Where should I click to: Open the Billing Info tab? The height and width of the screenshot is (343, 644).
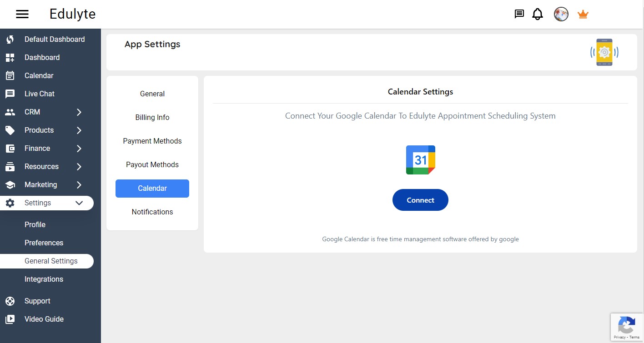click(x=152, y=118)
